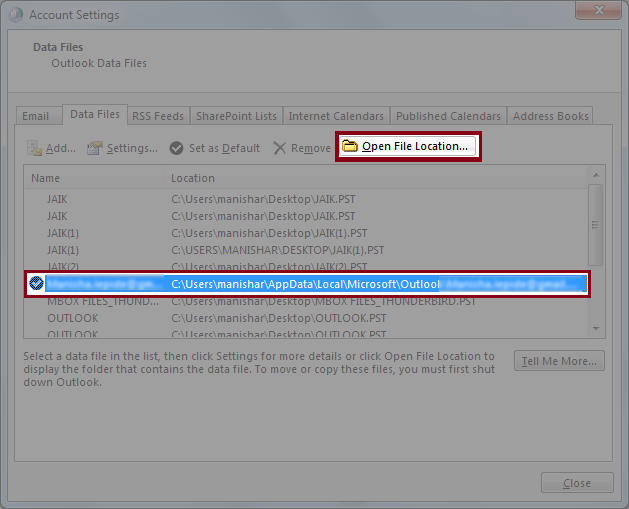Sort the list by the Location column header
Viewport: 629px width, 509px height.
[x=375, y=178]
